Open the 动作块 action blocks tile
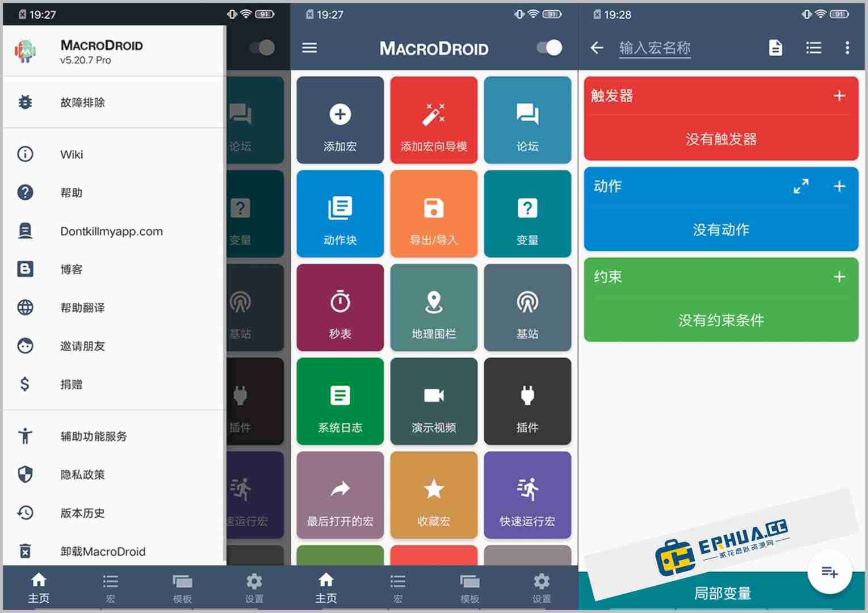This screenshot has height=613, width=868. click(x=340, y=214)
